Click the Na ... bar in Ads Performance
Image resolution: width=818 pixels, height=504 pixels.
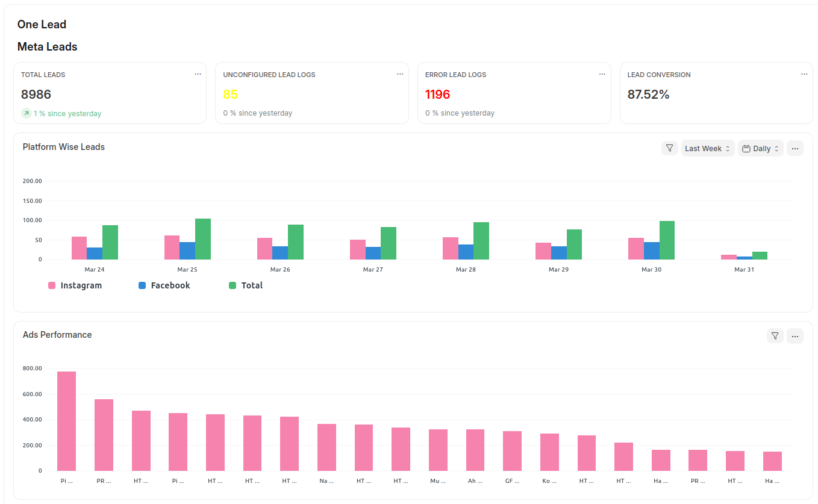point(326,447)
